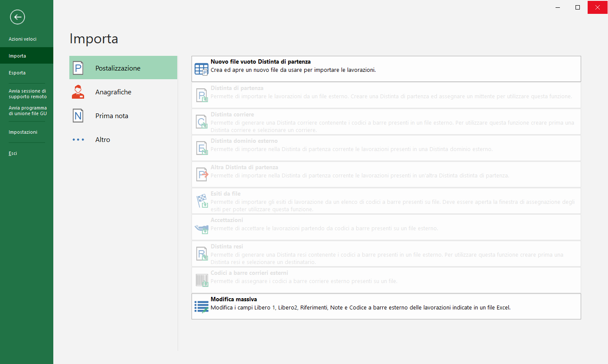Maximize the application window
Viewport: 608px width, 364px height.
coord(578,7)
